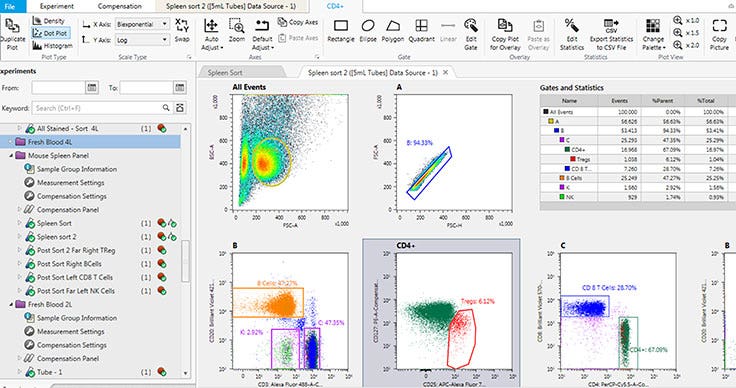The width and height of the screenshot is (736, 388).
Task: Click the Tregs red color swatch
Action: (x=573, y=160)
